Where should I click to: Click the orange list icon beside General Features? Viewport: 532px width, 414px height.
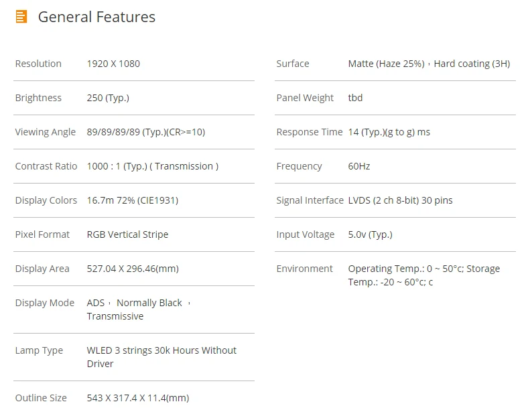21,17
